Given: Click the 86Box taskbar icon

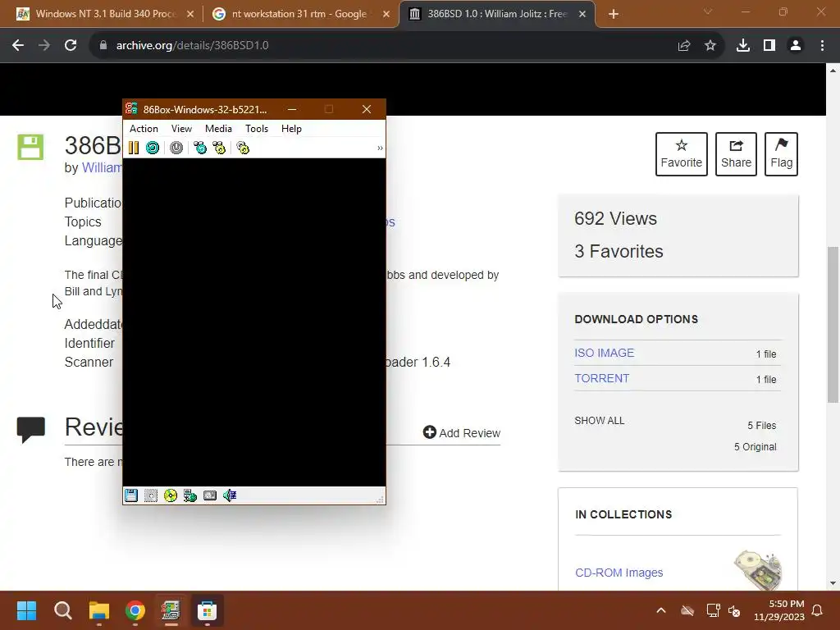Looking at the screenshot, I should (171, 610).
